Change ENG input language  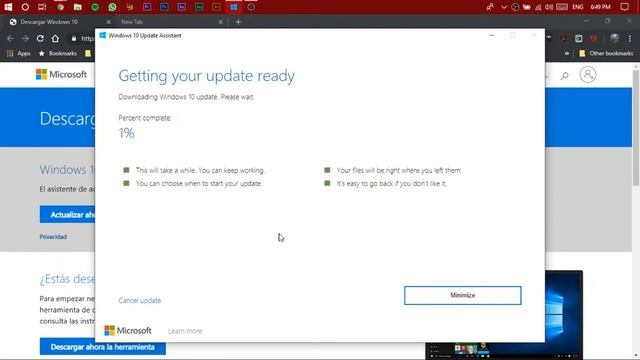tap(578, 7)
